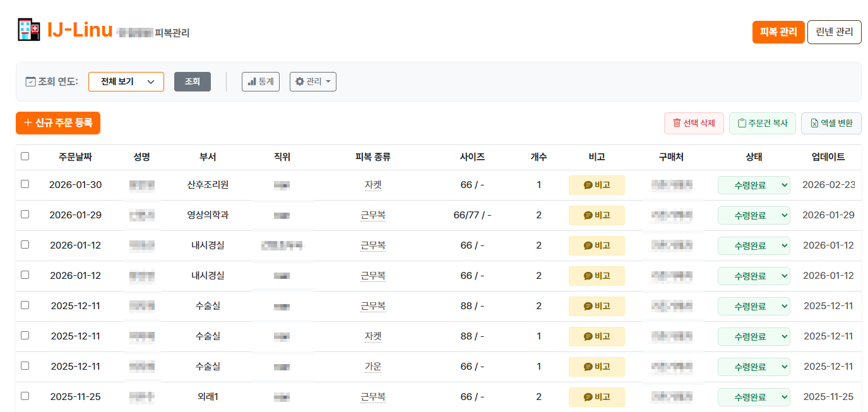Open the 전체 보기 year dropdown
Screen dimensions: 868x412
[126, 81]
